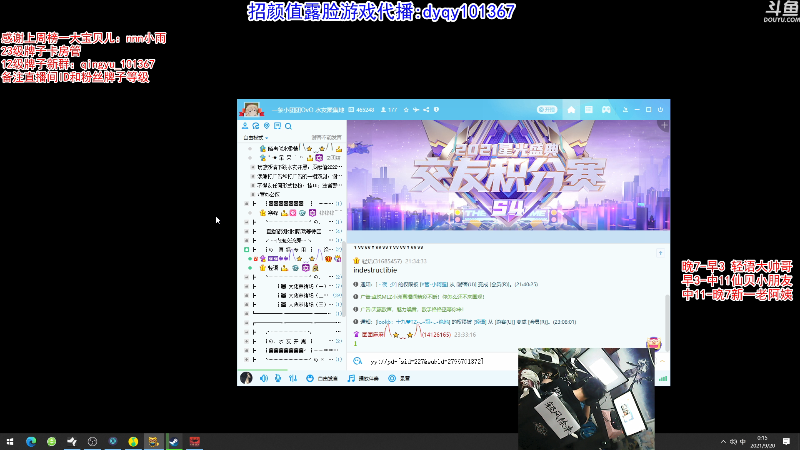Click channel ID number in title bar
800x450 pixels.
365,110
